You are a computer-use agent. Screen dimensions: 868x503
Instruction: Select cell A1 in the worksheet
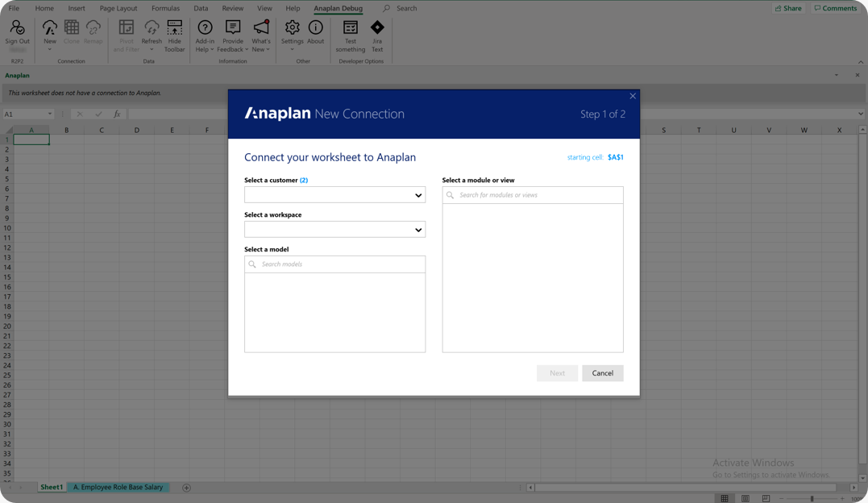[x=31, y=139]
